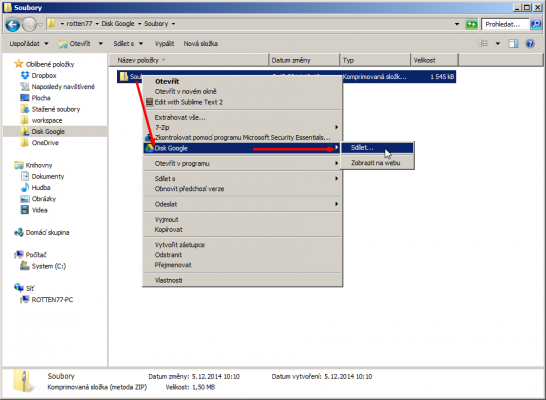Choose Sdílet... in Disk Google submenu

[x=377, y=148]
